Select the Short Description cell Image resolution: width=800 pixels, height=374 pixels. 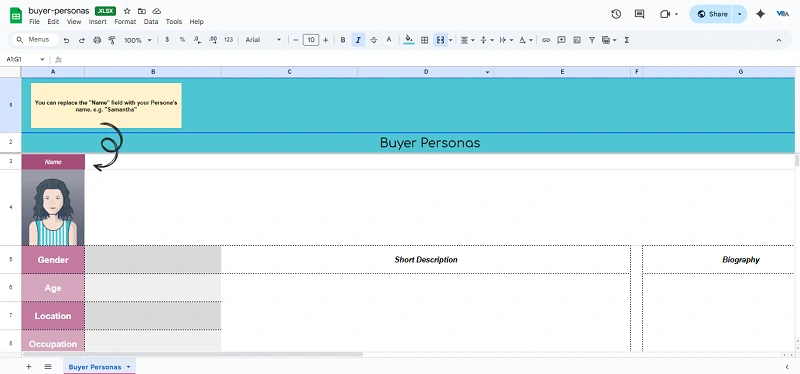pos(426,260)
